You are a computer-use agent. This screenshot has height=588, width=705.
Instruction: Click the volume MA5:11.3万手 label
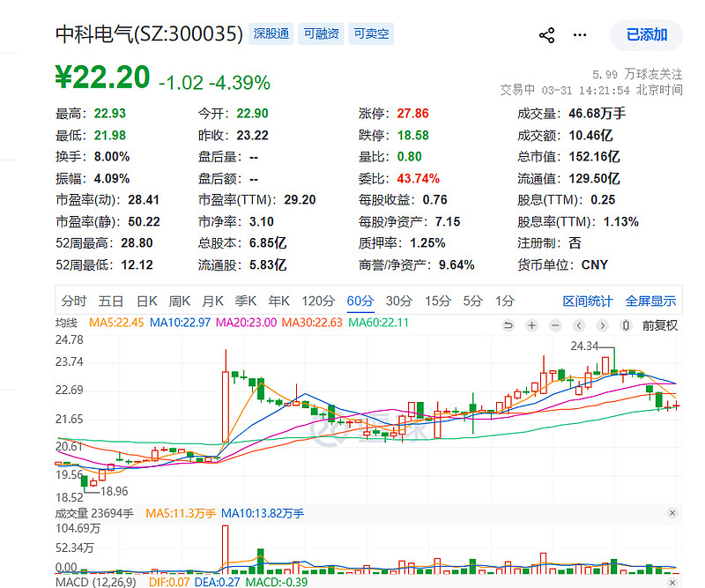point(181,513)
